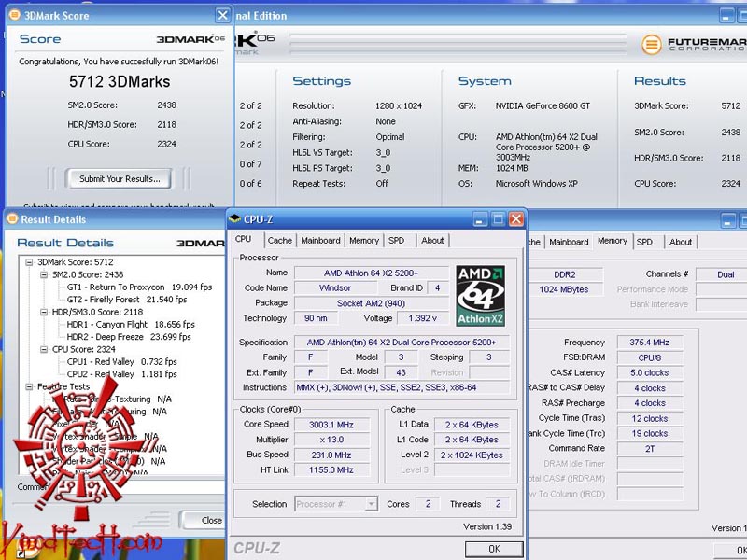Open the Processor #1 selection dropdown
This screenshot has height=560, width=747.
coord(371,504)
